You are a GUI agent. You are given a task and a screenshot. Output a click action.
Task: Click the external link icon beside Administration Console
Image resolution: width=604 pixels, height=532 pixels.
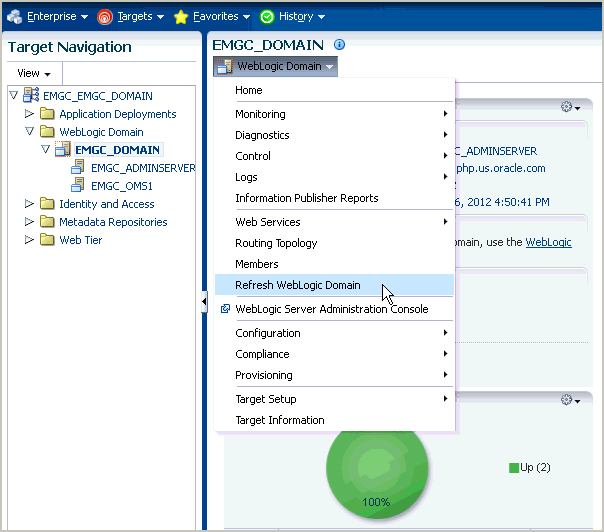(225, 309)
